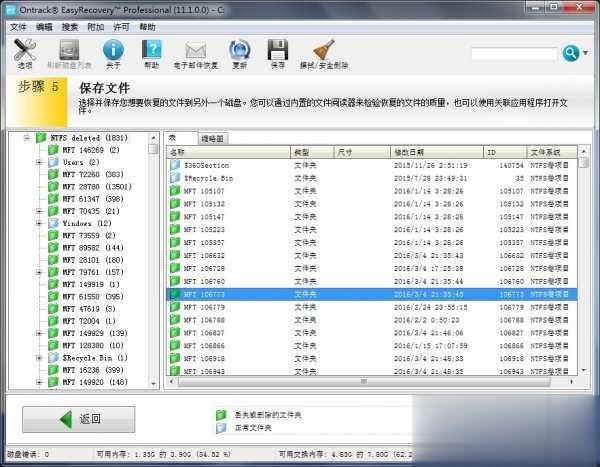
Task: Click the green folder icon of MFT 72260
Action: [53, 174]
